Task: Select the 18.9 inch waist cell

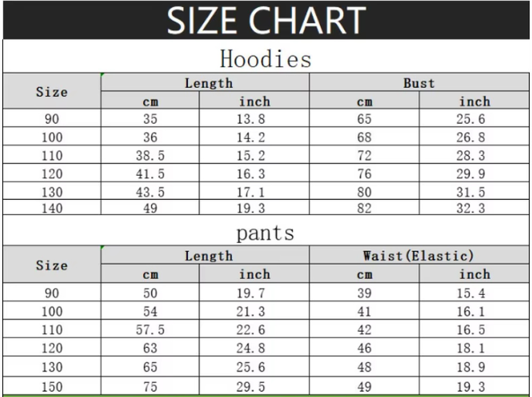Action: 471,367
